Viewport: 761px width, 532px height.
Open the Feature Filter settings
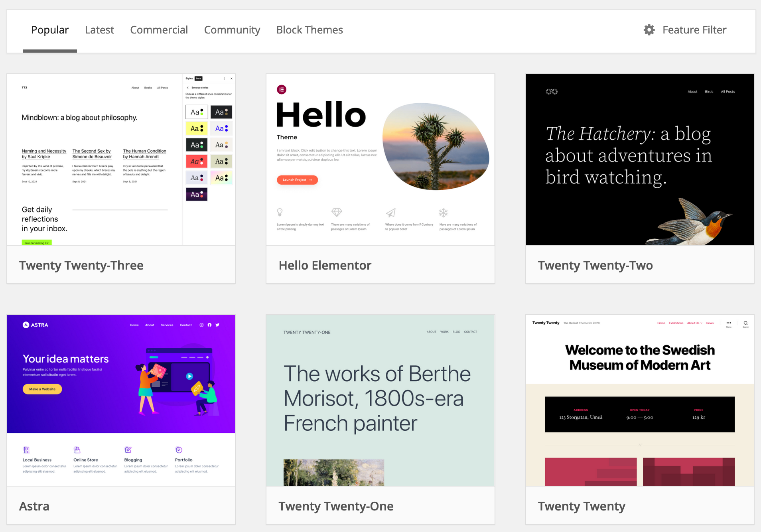(x=694, y=30)
